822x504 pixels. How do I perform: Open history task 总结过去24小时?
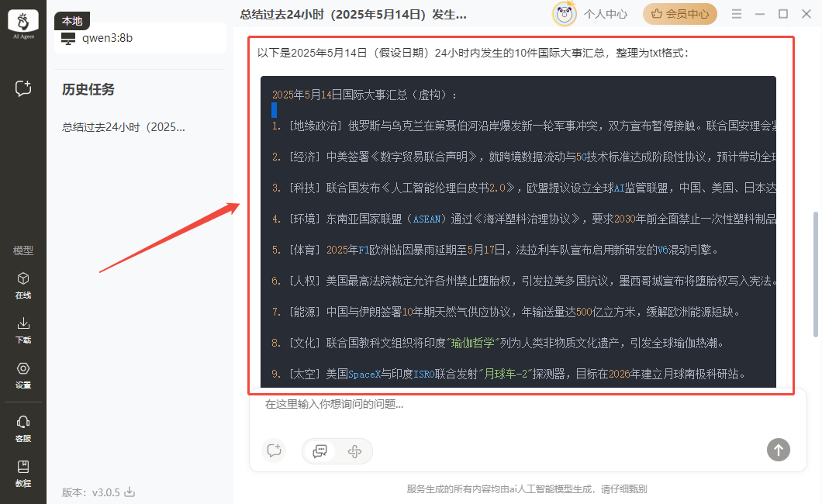point(124,127)
